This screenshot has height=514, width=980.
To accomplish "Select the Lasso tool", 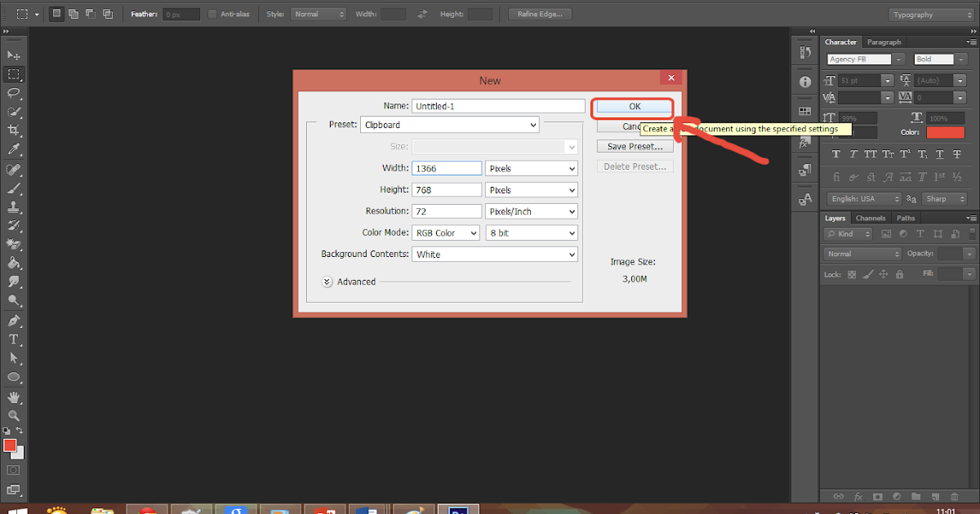I will [13, 92].
